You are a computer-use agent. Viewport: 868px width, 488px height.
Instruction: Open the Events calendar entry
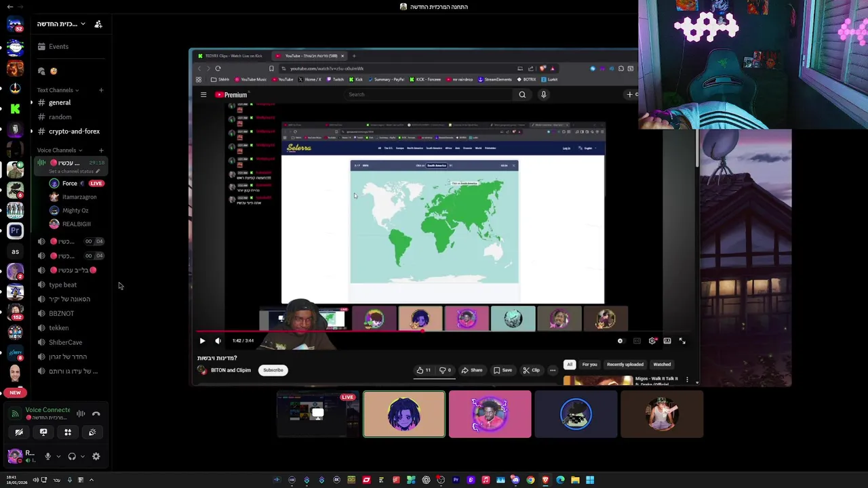[58, 46]
